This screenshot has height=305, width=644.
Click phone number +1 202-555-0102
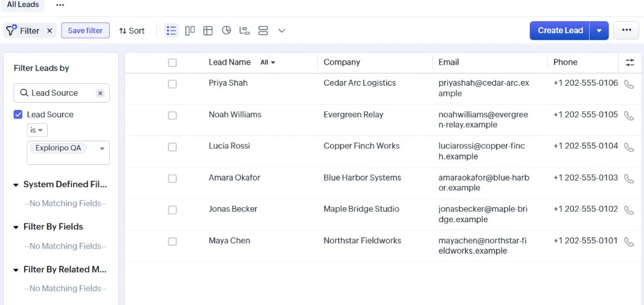pyautogui.click(x=585, y=209)
